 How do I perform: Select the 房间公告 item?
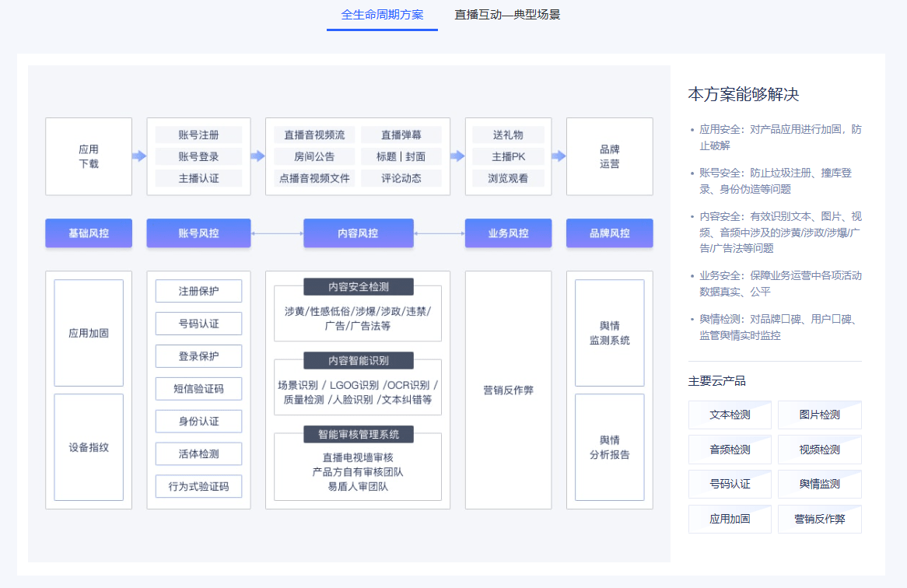pos(314,156)
